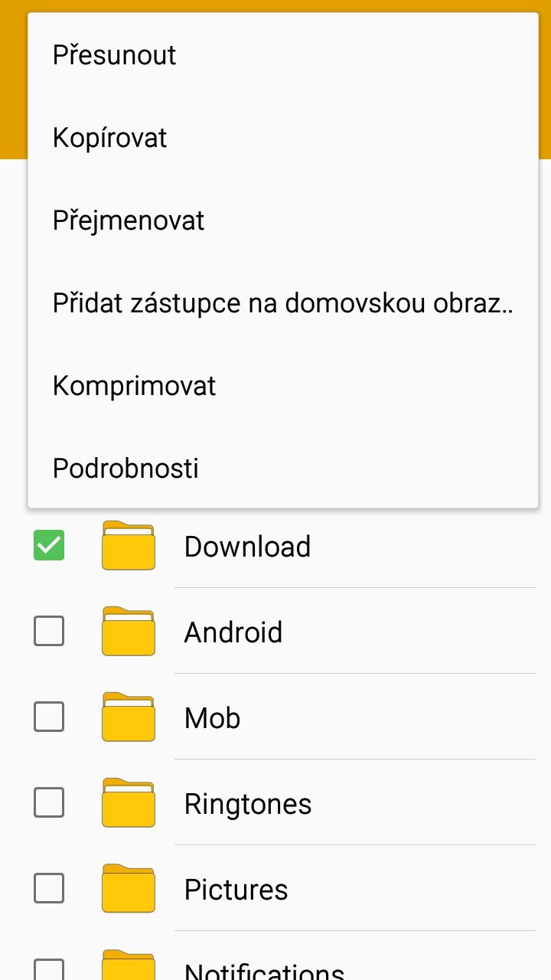The image size is (551, 980).
Task: Check the Android folder checkbox
Action: point(49,632)
